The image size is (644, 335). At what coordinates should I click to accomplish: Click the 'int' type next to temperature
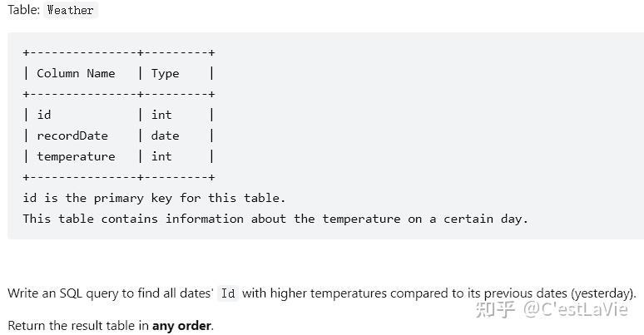pyautogui.click(x=161, y=156)
